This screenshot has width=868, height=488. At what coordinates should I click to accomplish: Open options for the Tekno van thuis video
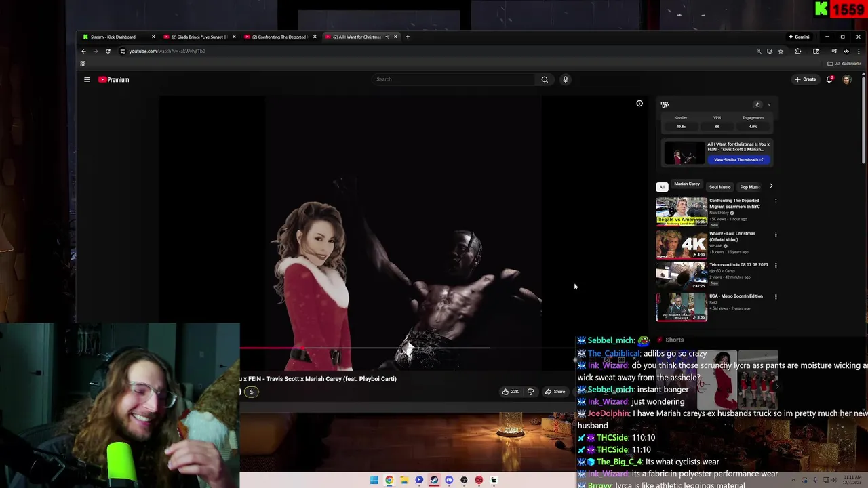[776, 265]
